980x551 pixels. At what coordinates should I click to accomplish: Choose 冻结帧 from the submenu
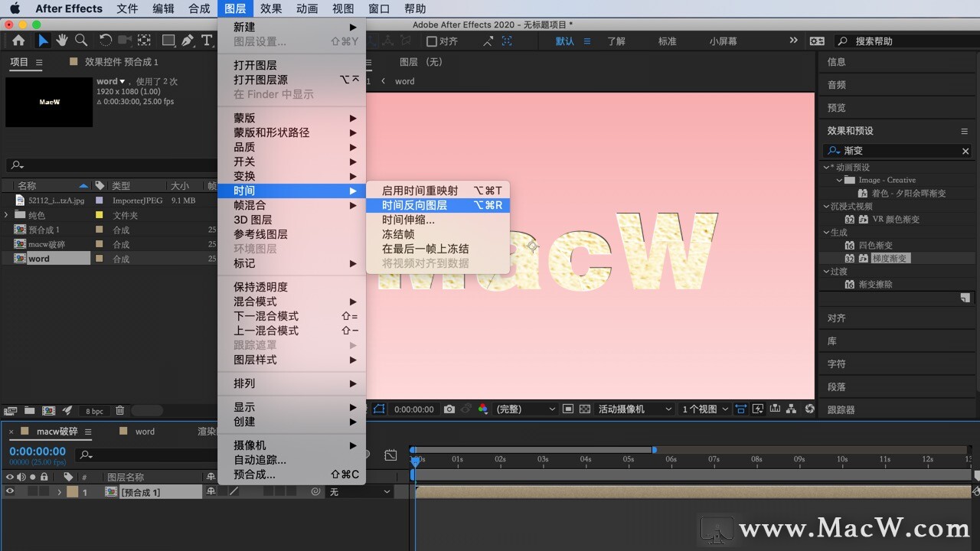point(438,234)
